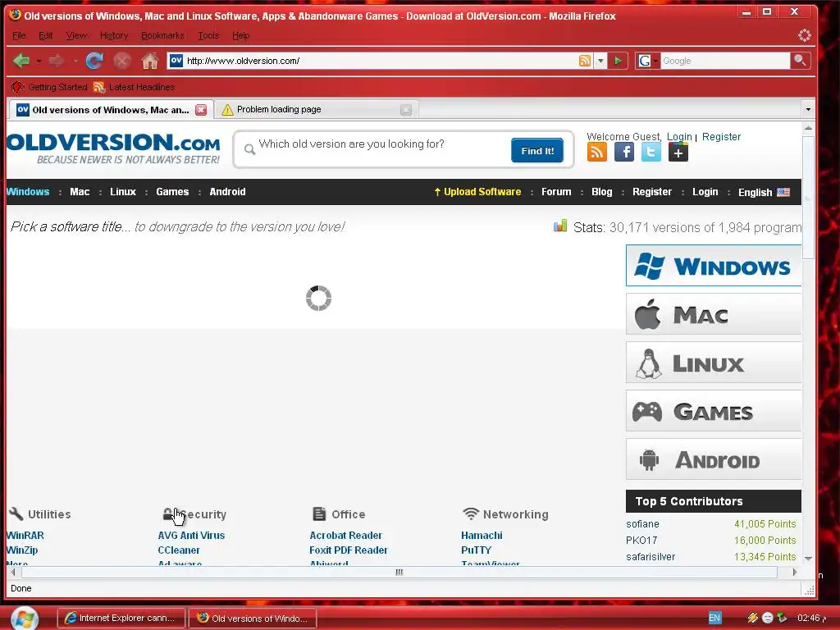Open the AVG Anti Virus link

click(x=191, y=535)
